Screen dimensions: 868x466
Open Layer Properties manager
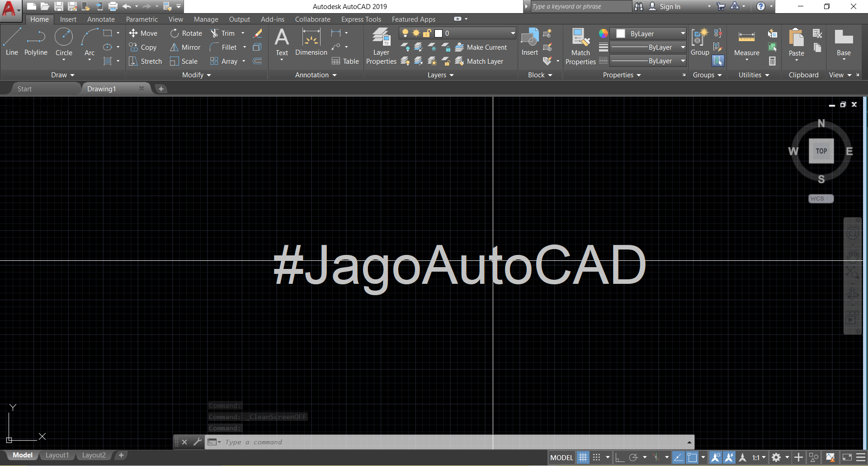[381, 46]
